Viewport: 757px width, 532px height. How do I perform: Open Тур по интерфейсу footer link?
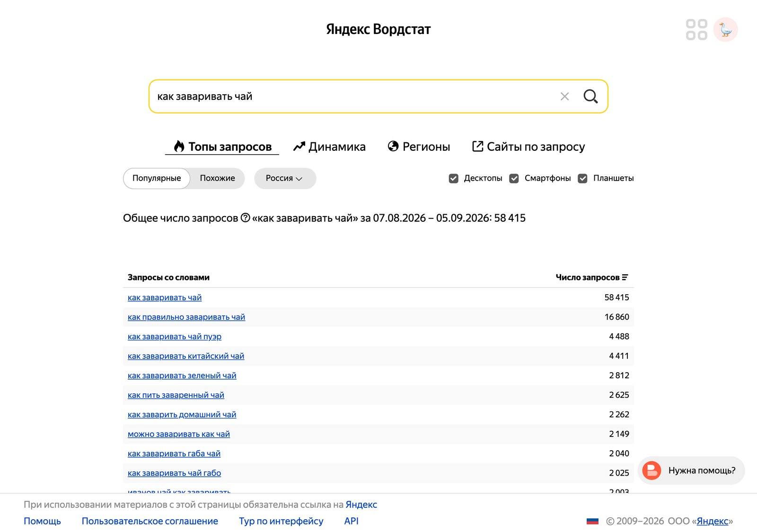281,521
